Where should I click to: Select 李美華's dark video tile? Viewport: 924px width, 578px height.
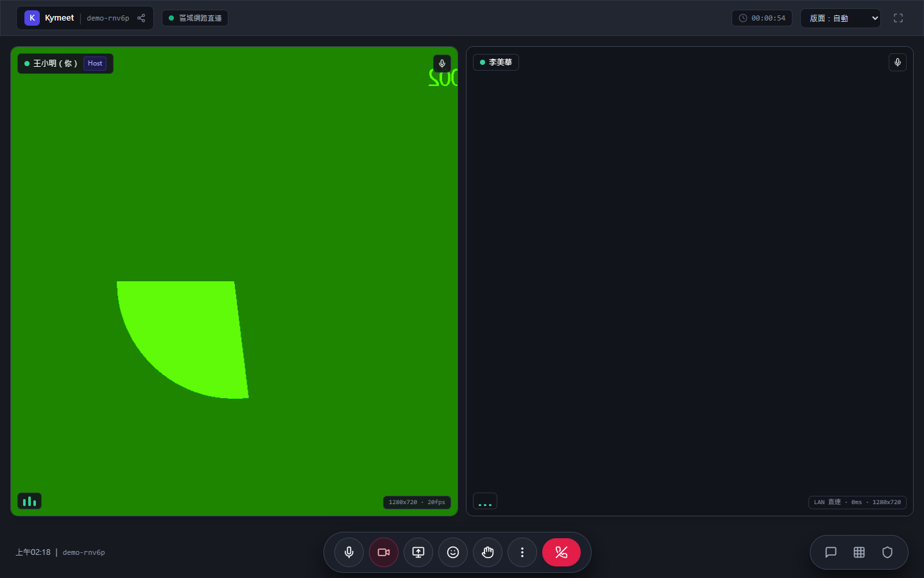coord(690,281)
